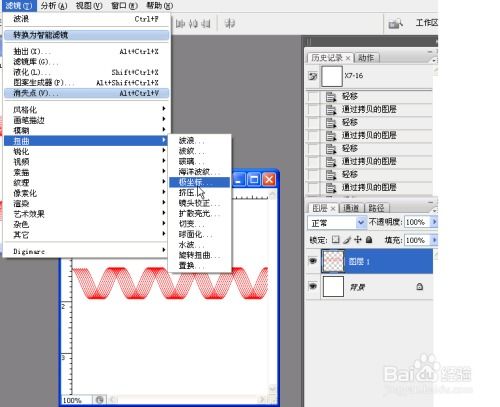
Task: Open the 视图 menu in menu bar
Action: pyautogui.click(x=89, y=6)
